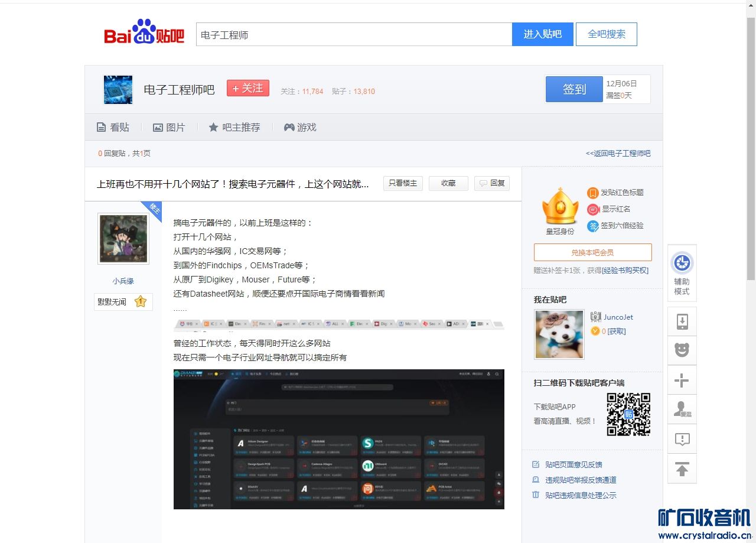
Task: Click the Tieba app QR code
Action: (x=629, y=414)
